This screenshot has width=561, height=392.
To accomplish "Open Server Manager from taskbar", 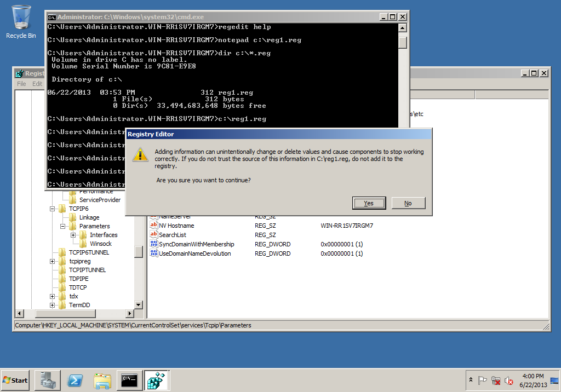I will coord(47,380).
